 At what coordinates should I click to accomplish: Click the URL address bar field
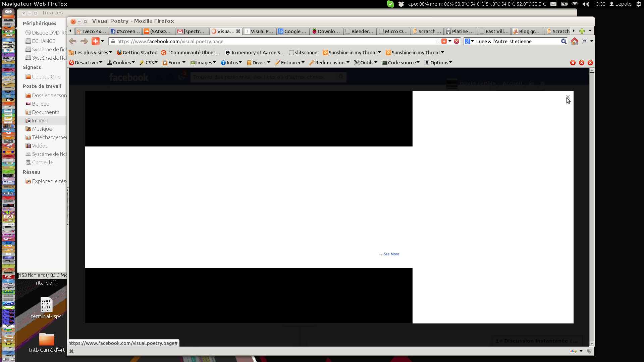click(x=268, y=41)
